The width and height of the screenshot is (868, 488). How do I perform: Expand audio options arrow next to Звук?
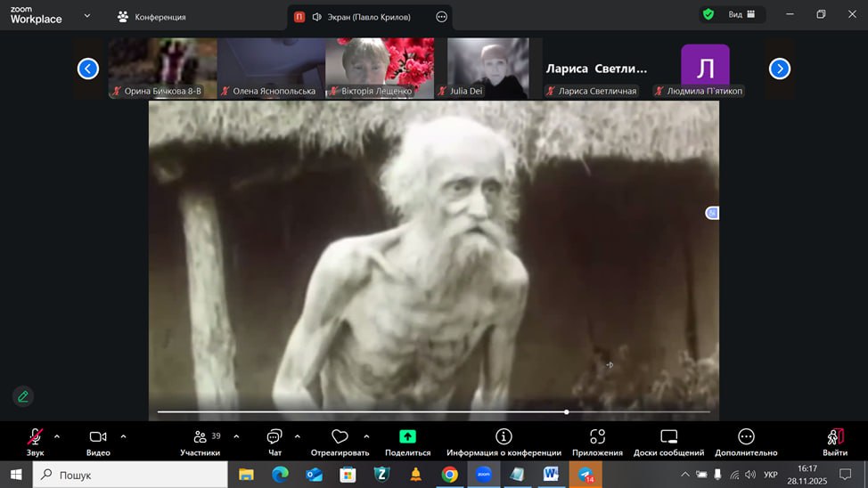click(x=57, y=436)
